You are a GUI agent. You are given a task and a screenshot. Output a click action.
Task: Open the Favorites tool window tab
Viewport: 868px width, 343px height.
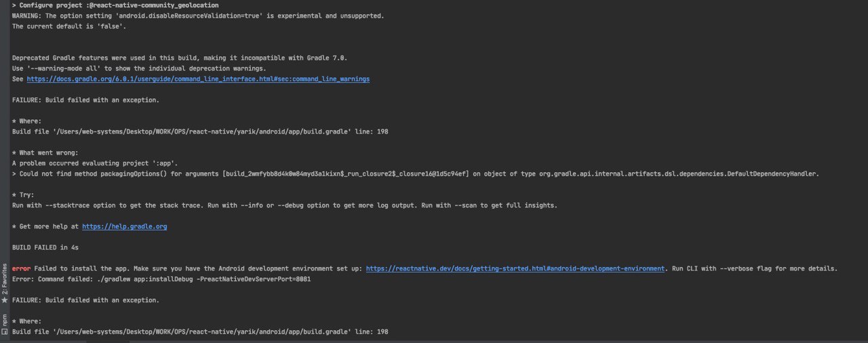point(4,283)
